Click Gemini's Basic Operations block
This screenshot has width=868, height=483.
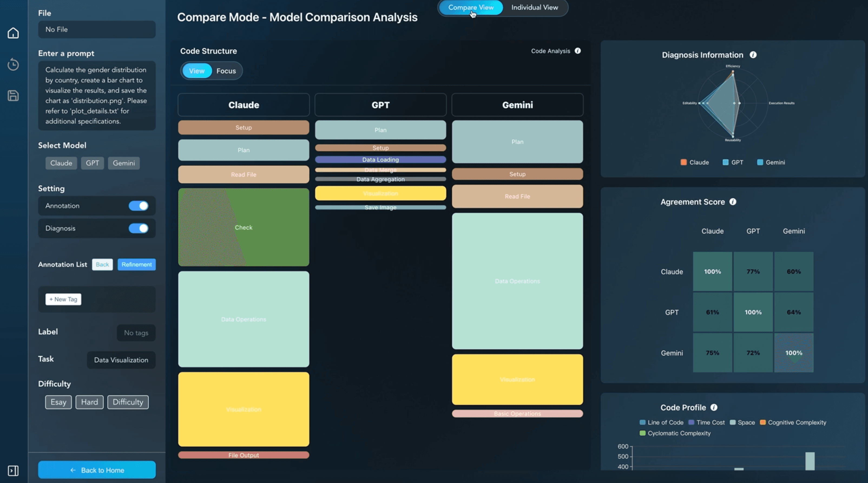tap(517, 414)
